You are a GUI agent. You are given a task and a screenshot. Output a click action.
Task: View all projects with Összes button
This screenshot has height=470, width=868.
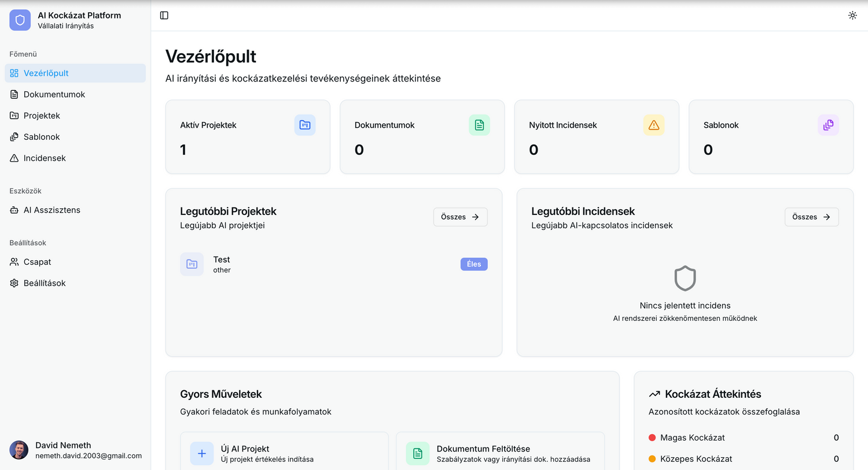point(460,217)
